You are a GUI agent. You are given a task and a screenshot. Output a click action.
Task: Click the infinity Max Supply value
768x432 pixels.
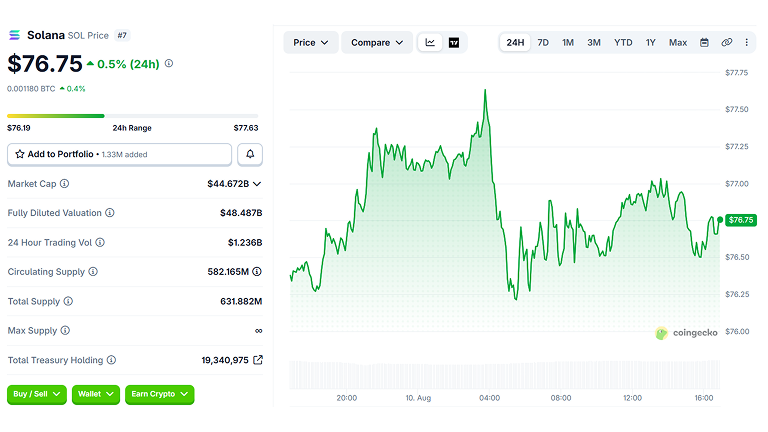pos(259,331)
